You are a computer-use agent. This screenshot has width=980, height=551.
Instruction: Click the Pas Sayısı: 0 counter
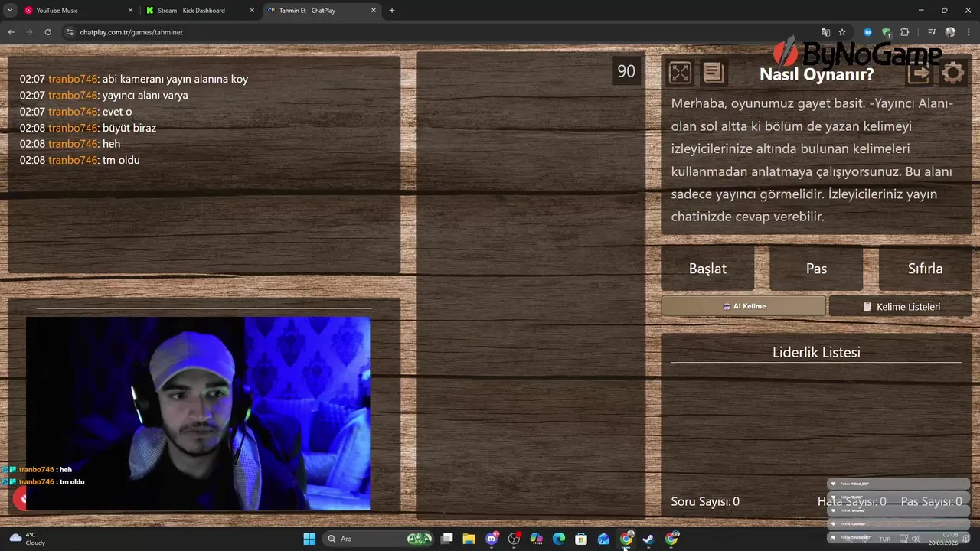coord(931,502)
